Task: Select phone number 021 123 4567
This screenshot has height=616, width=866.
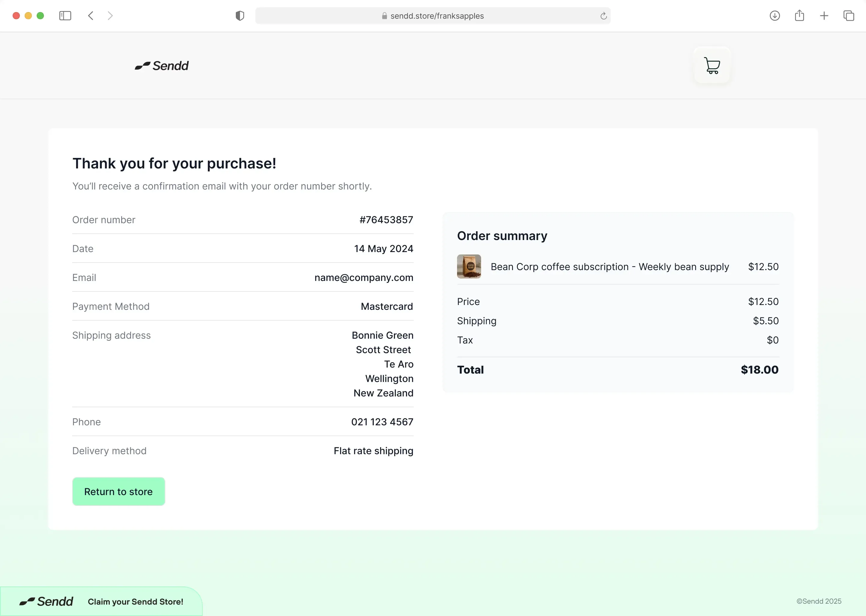Action: (x=382, y=422)
